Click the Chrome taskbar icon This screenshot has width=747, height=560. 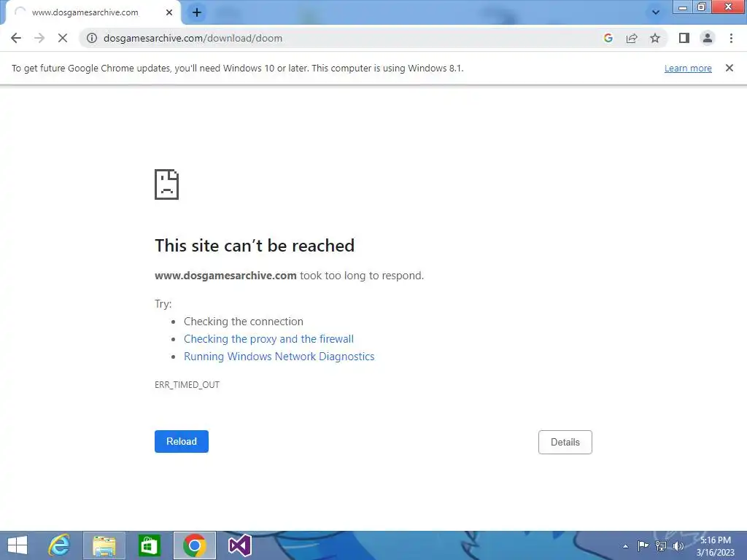click(194, 545)
